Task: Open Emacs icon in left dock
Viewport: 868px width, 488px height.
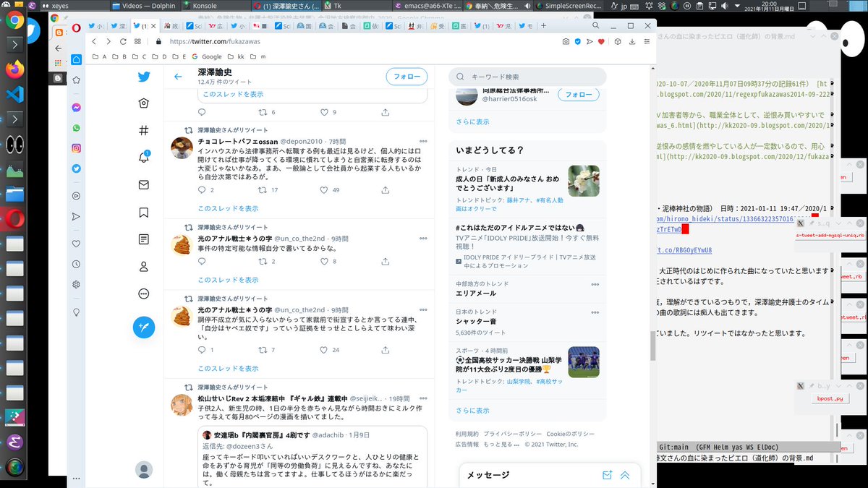Action: (14, 442)
